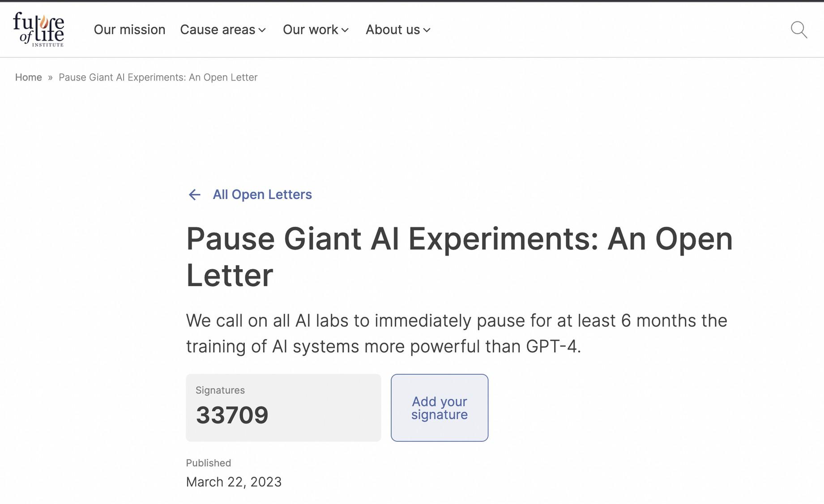This screenshot has width=824, height=504.
Task: Select the Cause areas menu label
Action: 218,30
